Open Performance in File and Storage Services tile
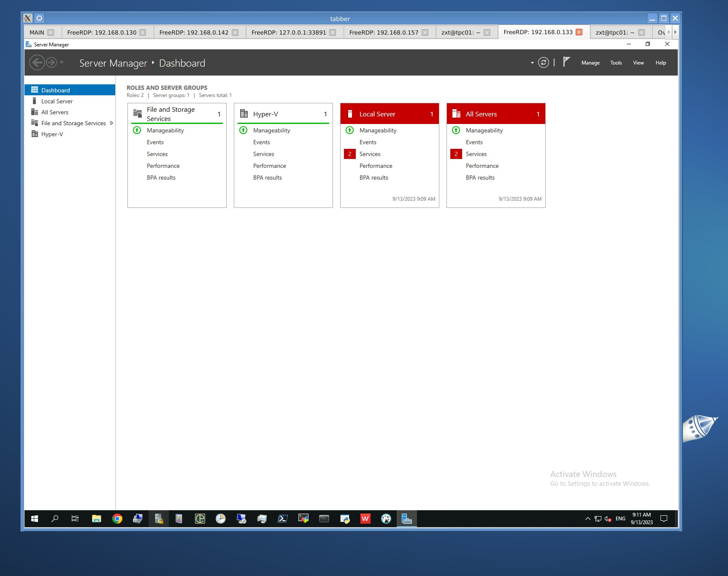 pos(163,166)
